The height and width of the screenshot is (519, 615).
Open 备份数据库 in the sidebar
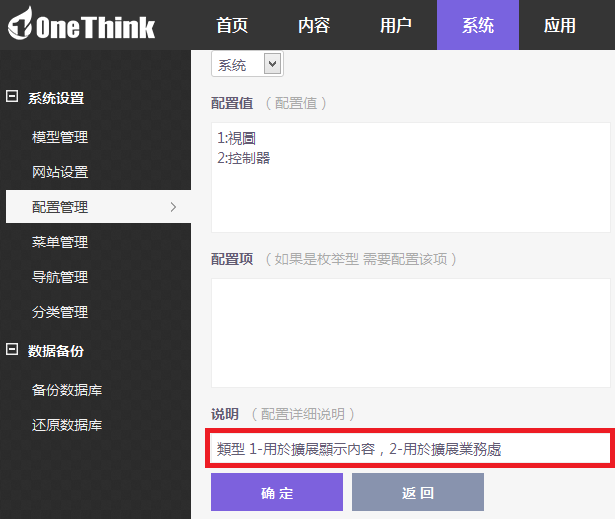coord(66,390)
